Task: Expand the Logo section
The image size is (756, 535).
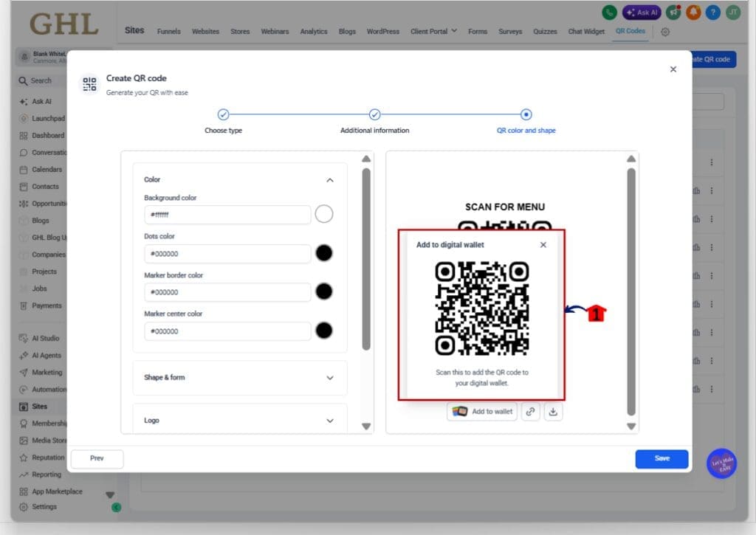Action: tap(240, 421)
